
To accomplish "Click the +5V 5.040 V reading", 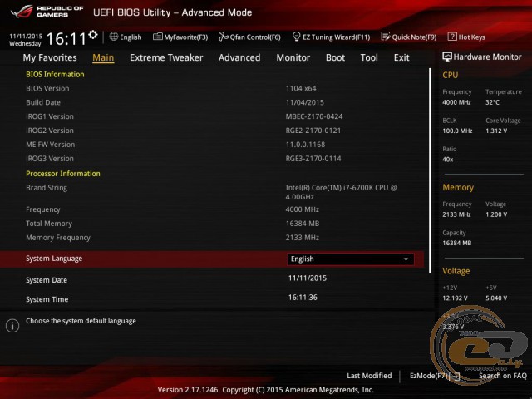I will pos(496,298).
